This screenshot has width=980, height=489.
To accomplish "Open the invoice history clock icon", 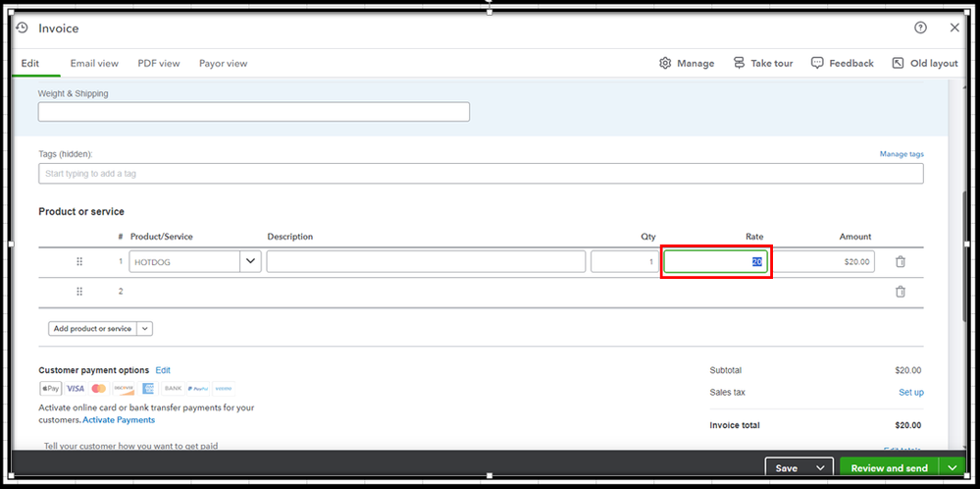I will [22, 28].
